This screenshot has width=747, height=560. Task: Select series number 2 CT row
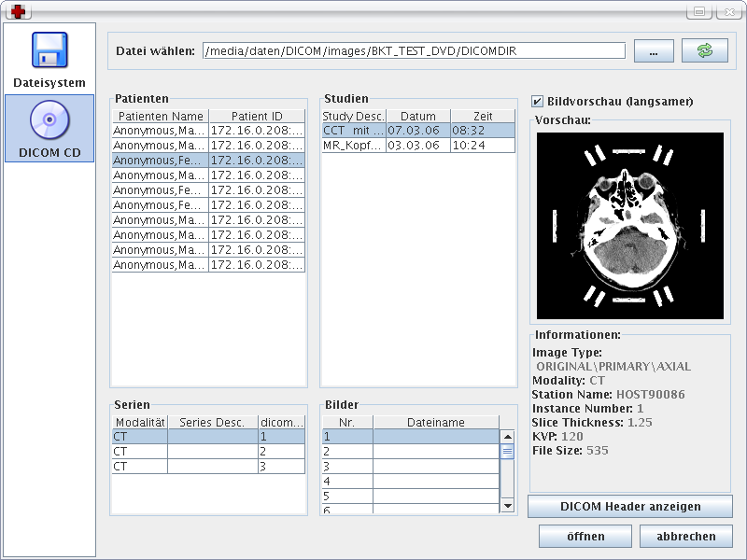click(208, 451)
